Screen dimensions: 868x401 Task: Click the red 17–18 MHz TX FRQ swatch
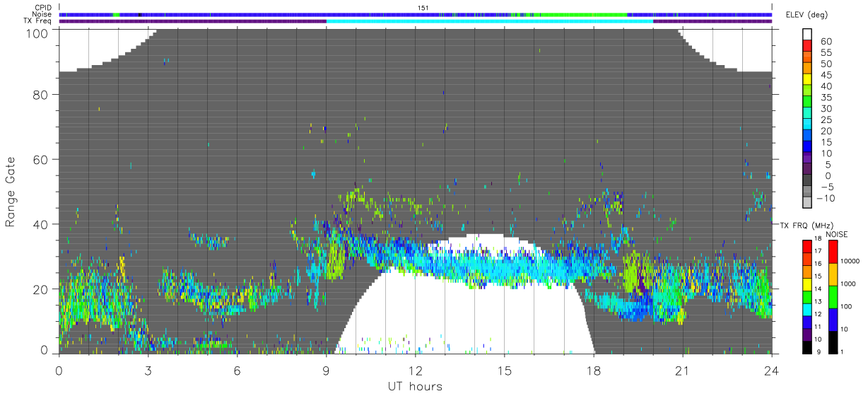(807, 245)
